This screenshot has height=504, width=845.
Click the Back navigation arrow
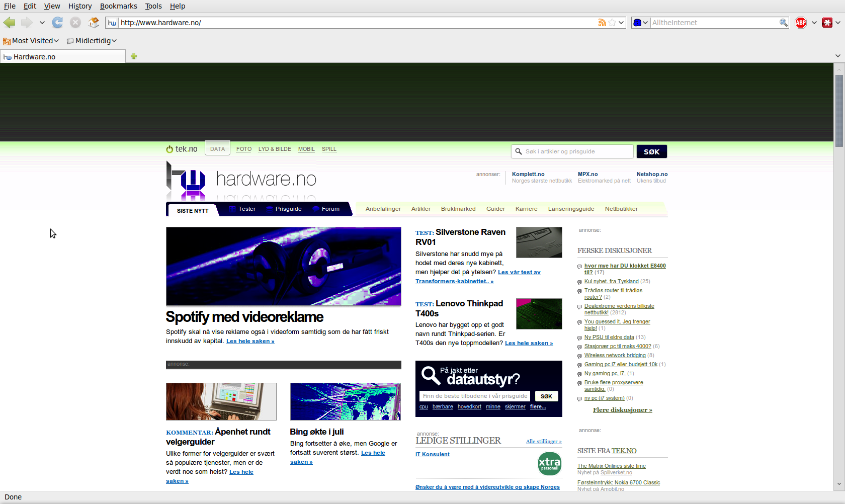click(10, 23)
